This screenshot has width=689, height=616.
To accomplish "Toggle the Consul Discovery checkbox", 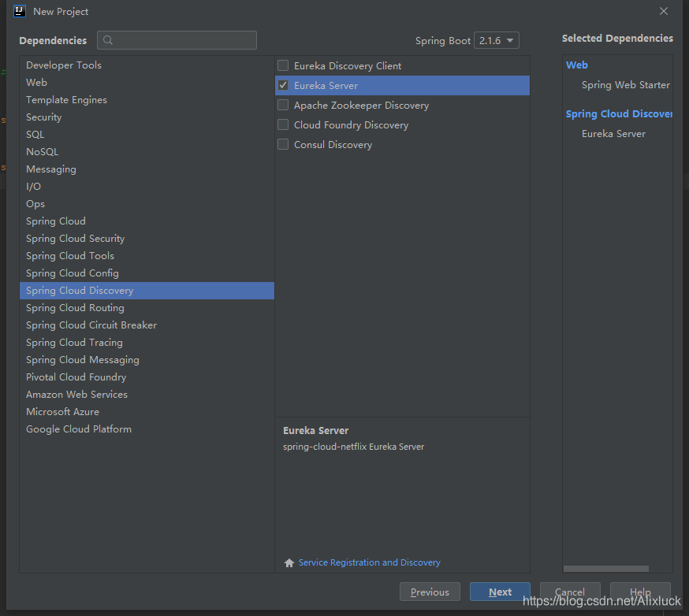I will click(x=283, y=144).
